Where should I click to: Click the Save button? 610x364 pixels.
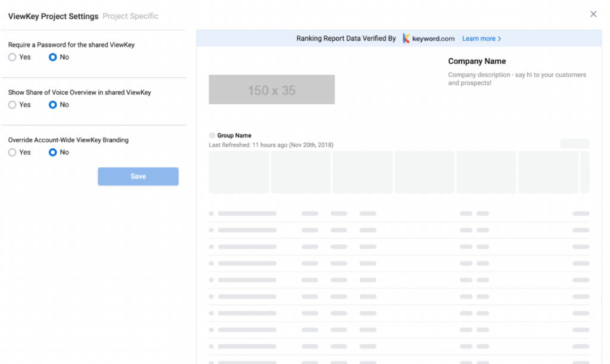pyautogui.click(x=138, y=176)
